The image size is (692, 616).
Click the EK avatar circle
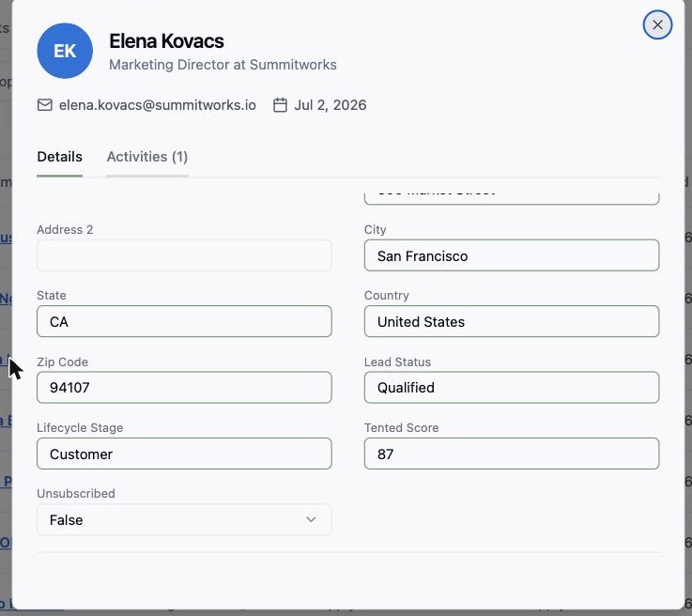[65, 51]
